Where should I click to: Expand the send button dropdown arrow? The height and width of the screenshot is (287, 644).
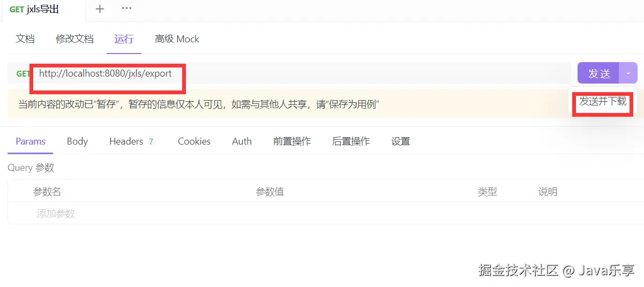click(628, 73)
